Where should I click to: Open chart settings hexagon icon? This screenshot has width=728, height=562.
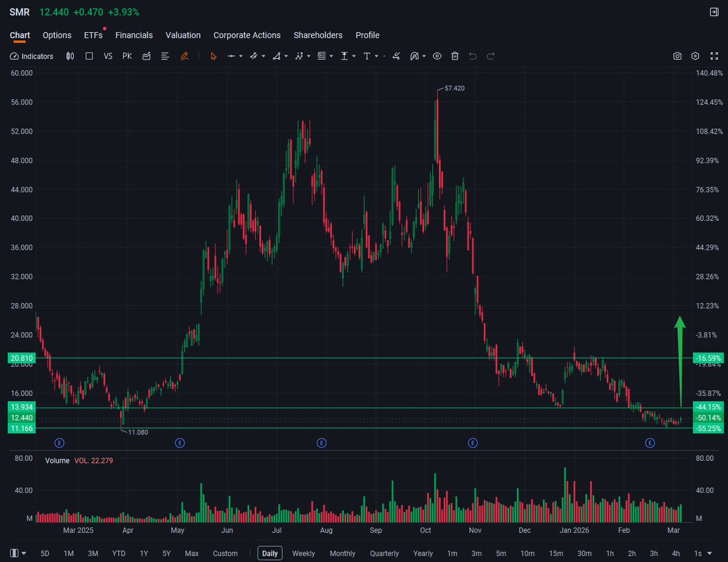pos(695,56)
